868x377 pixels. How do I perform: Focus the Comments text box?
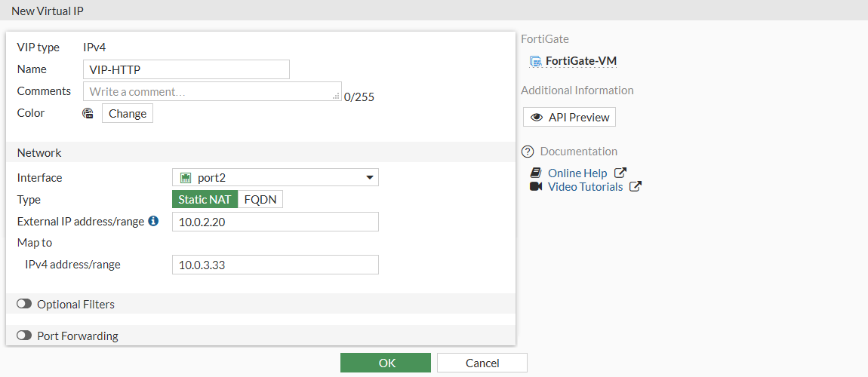click(211, 91)
